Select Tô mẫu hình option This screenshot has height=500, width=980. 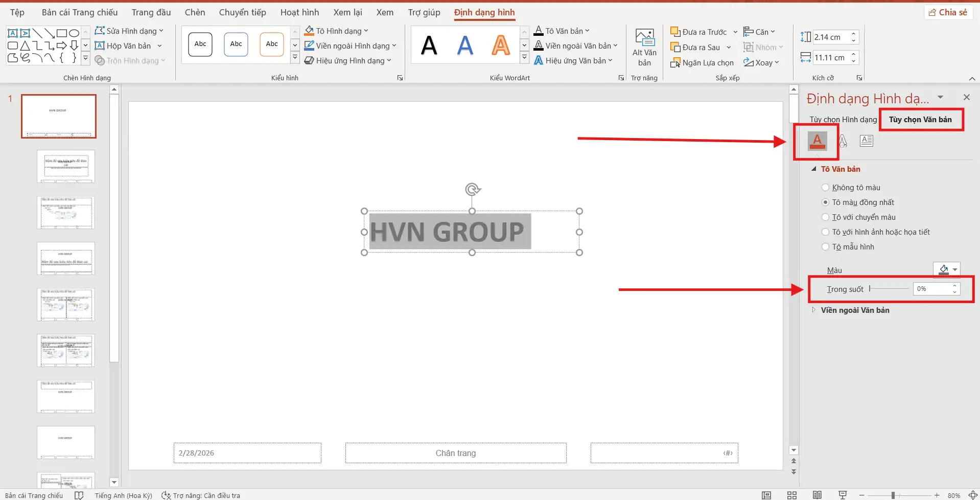tap(826, 246)
